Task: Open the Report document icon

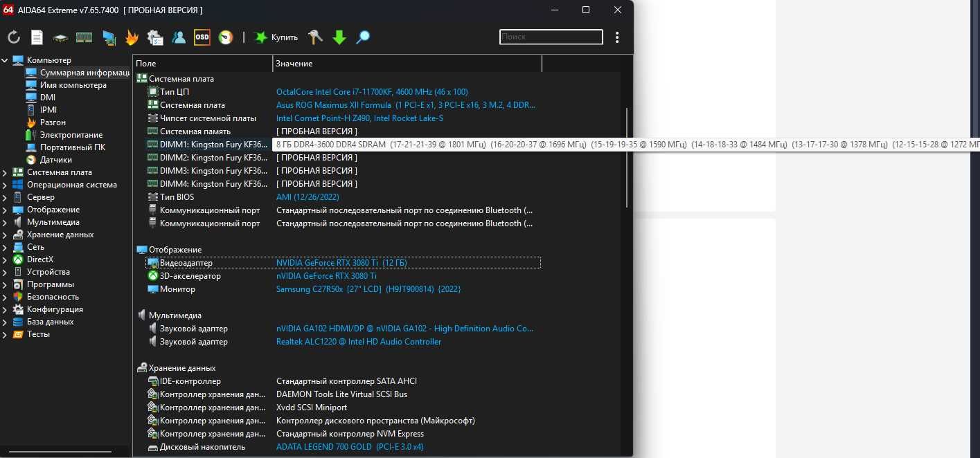Action: pos(37,37)
